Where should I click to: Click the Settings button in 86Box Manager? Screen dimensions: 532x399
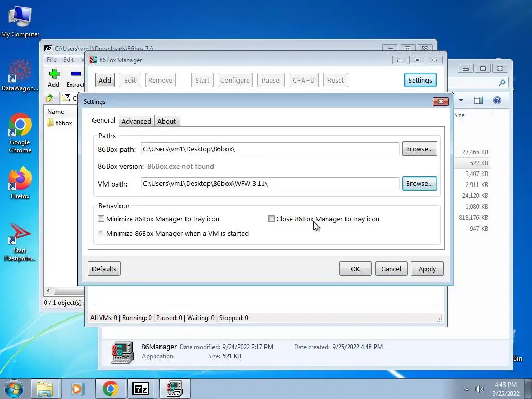[420, 80]
